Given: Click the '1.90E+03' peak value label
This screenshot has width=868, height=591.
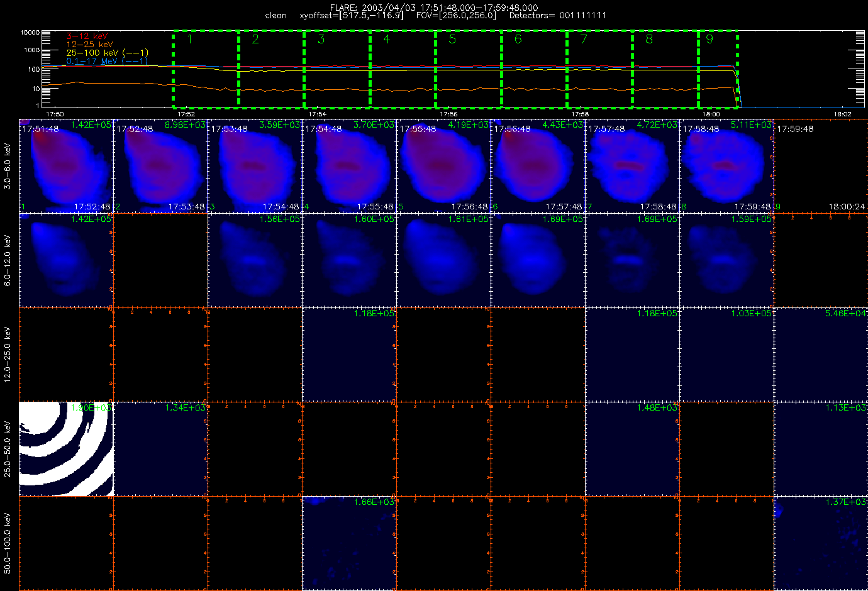Looking at the screenshot, I should [91, 407].
